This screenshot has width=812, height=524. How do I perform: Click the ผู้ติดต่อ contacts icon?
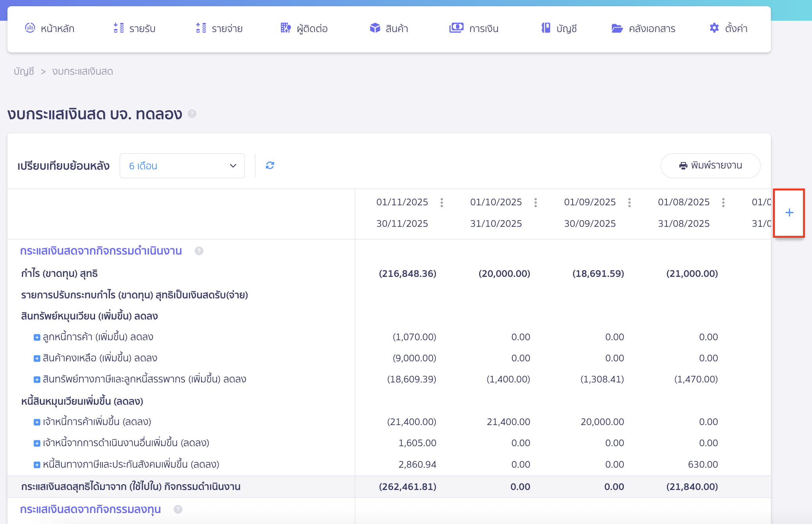click(x=285, y=28)
